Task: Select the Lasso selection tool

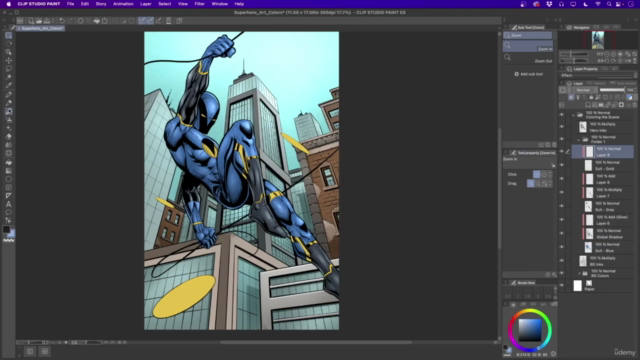Action: 9,69
